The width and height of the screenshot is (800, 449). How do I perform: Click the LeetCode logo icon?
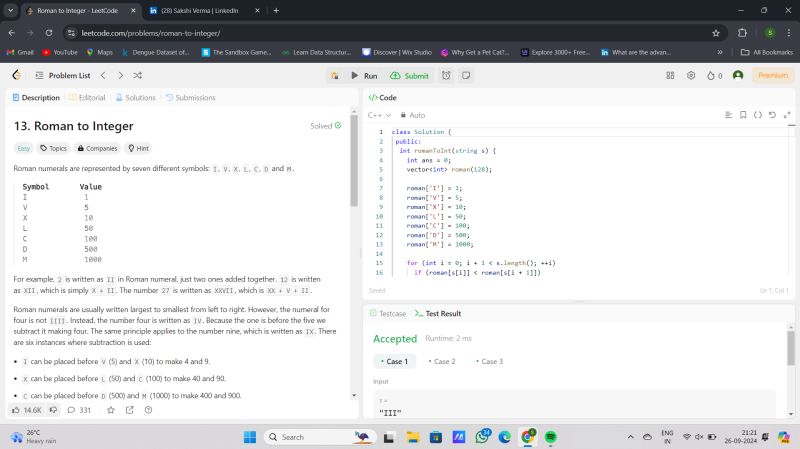(16, 76)
